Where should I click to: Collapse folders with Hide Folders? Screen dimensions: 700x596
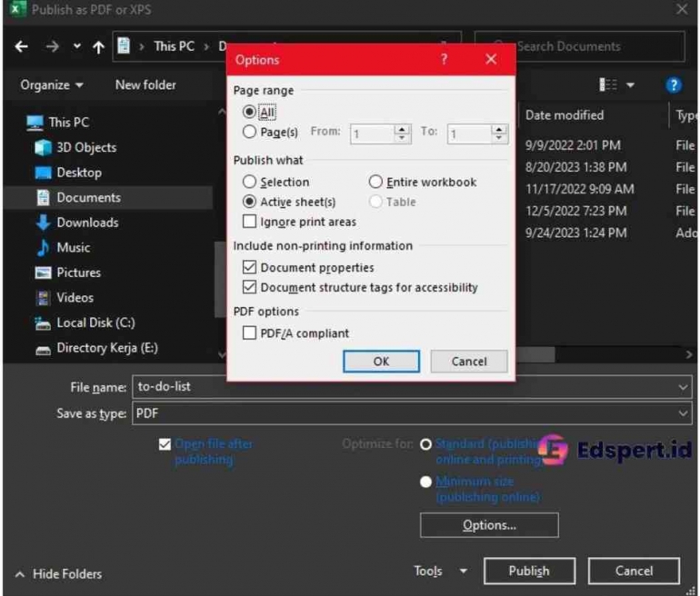point(58,574)
